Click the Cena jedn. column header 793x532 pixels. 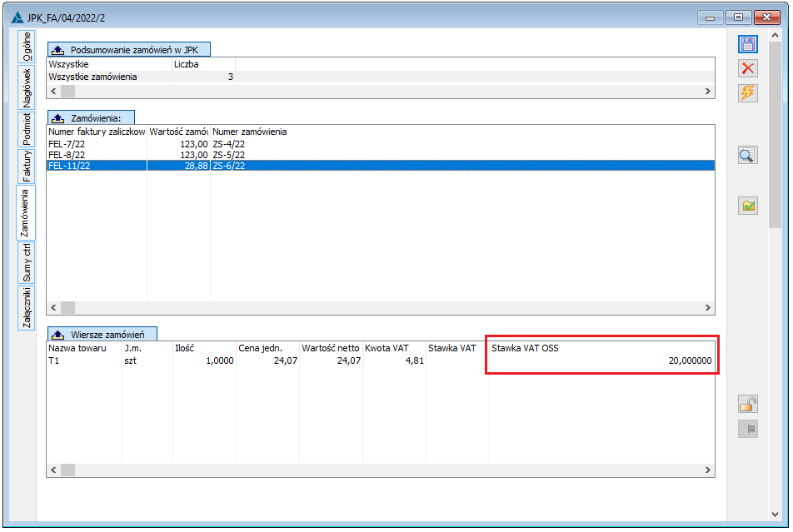point(267,348)
